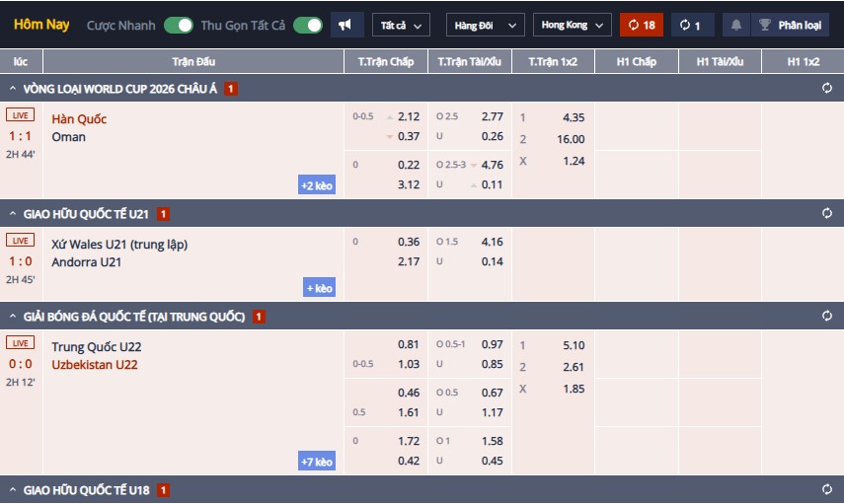Collapse the Giao Hữu Quốc Tế U18 league
Viewport: 844px width, 504px height.
coord(14,489)
